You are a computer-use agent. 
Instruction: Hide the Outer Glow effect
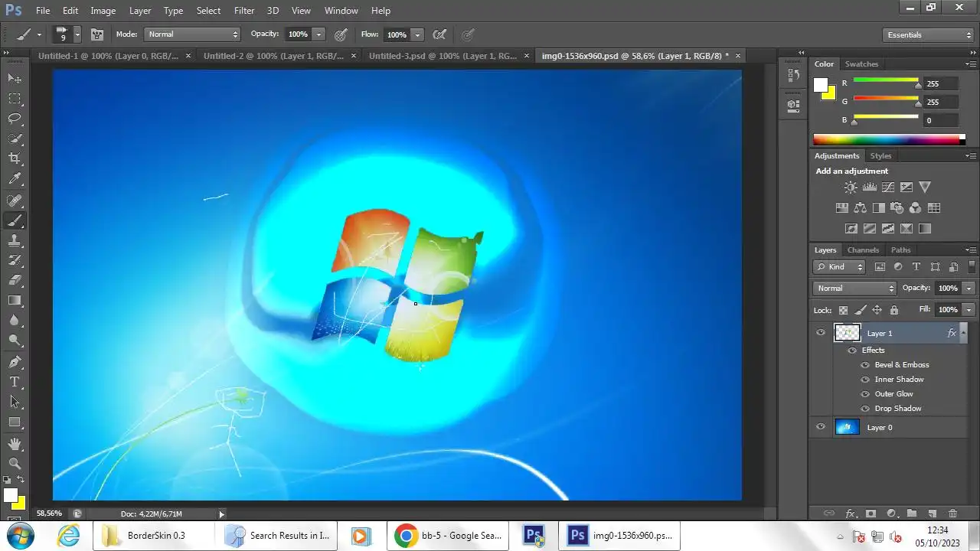[865, 394]
